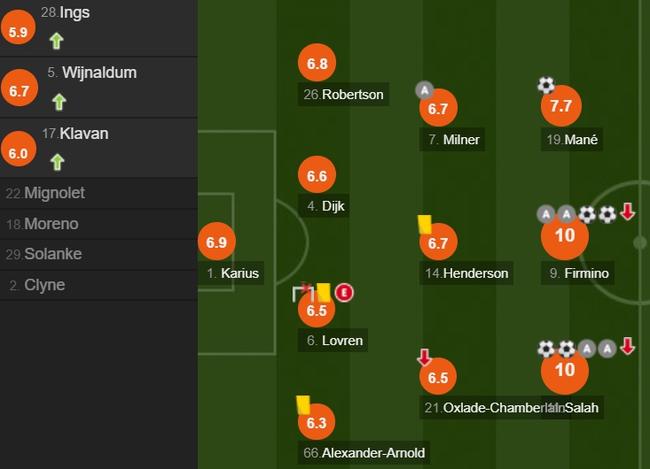Click the assist badge above Milner's rating
This screenshot has height=469, width=650.
pos(424,90)
